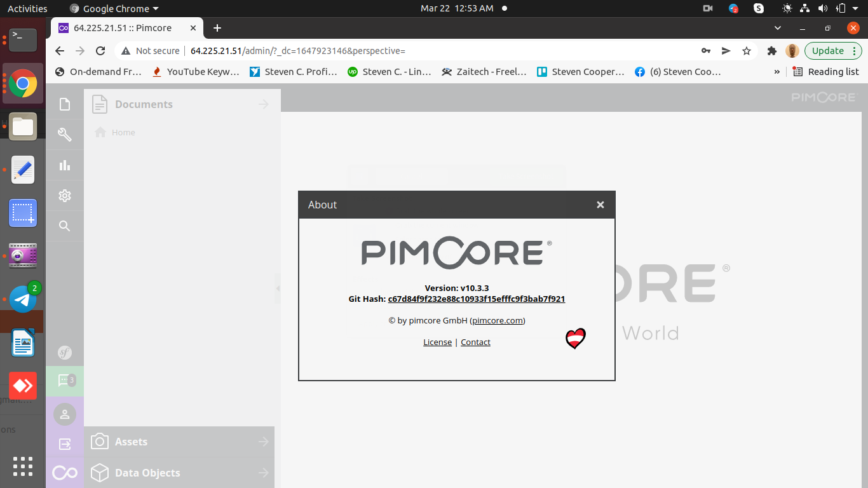Click the address bar URL
The width and height of the screenshot is (868, 488).
[x=297, y=51]
